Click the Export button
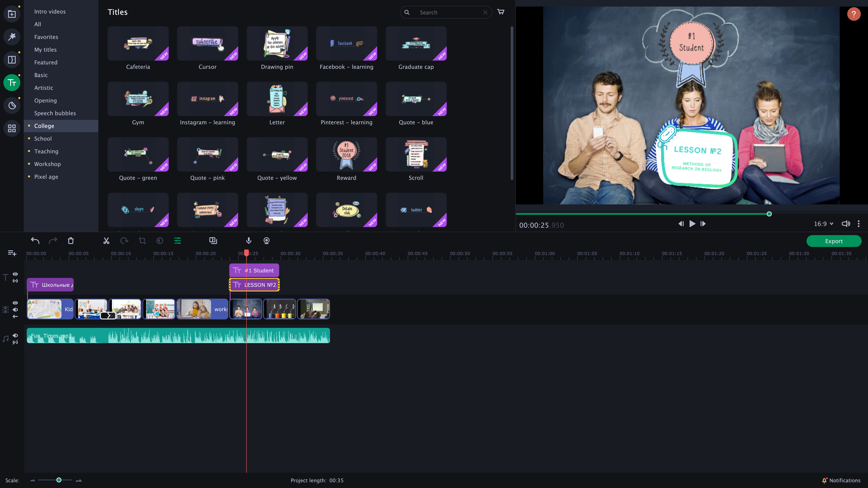The image size is (868, 488). tap(834, 241)
